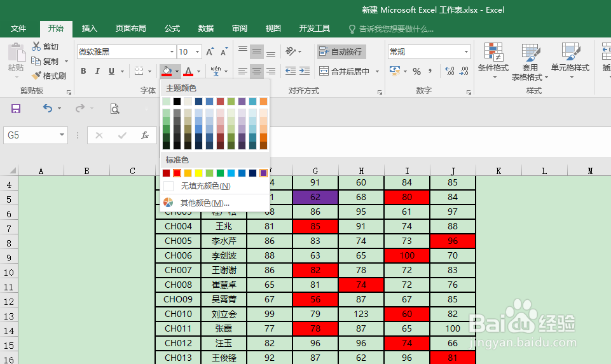Pick the black theme color swatch

click(x=177, y=101)
